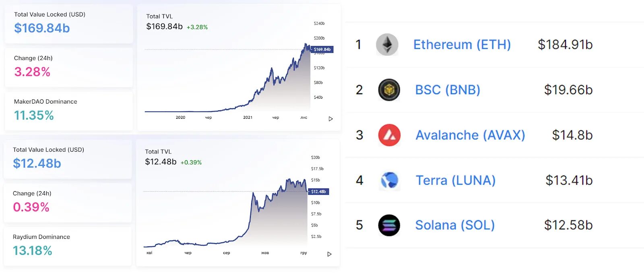Click the red Avalanche logo icon
This screenshot has height=275, width=644.
(x=389, y=135)
